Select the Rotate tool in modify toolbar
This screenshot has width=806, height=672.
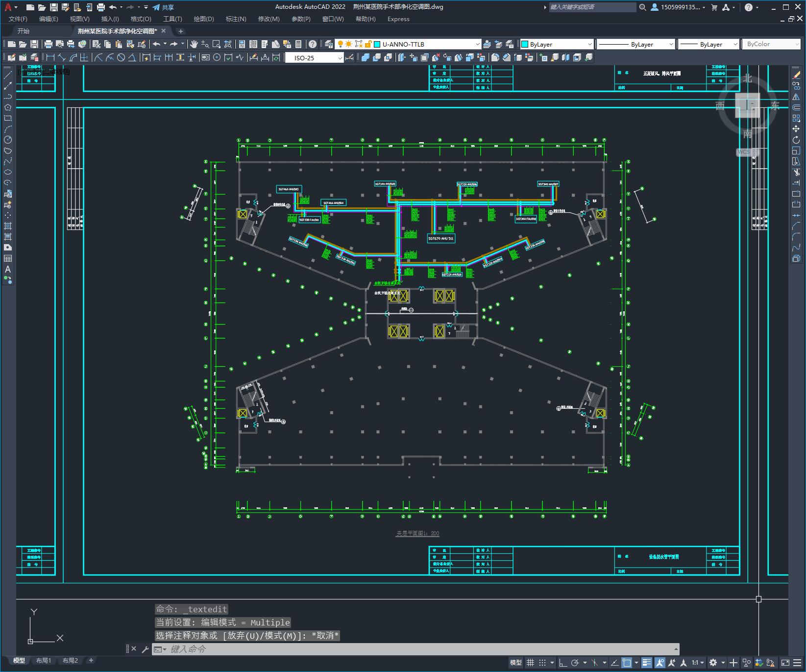(796, 140)
